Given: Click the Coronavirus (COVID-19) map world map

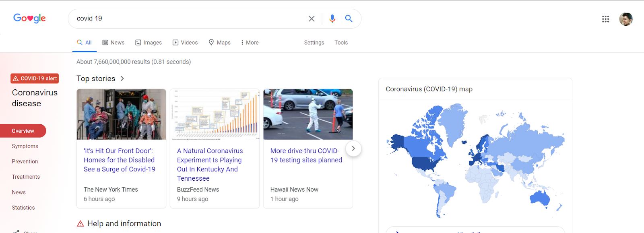Looking at the screenshot, I should coord(475,160).
